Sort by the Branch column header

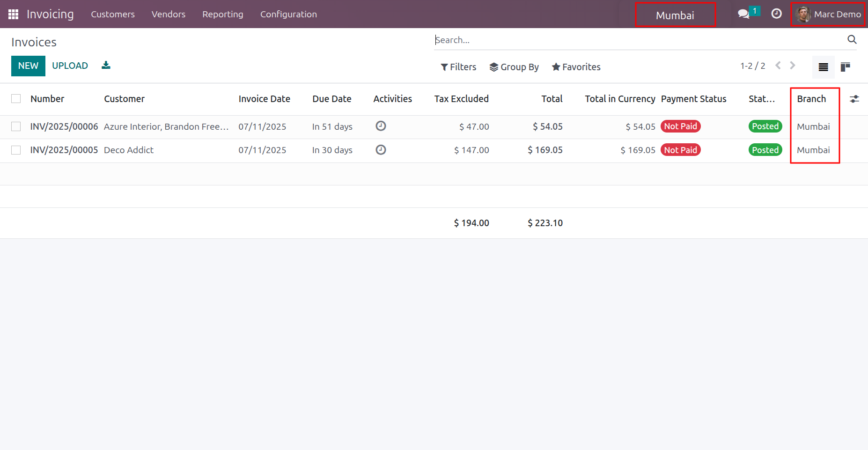click(x=811, y=99)
